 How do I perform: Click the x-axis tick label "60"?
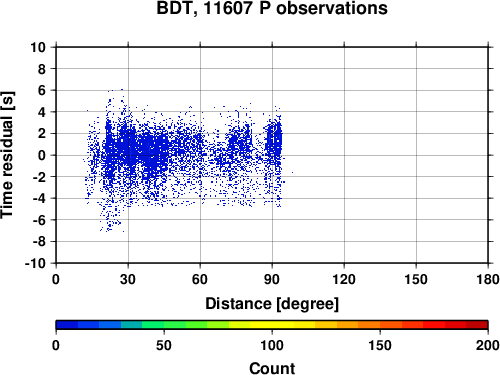point(200,279)
